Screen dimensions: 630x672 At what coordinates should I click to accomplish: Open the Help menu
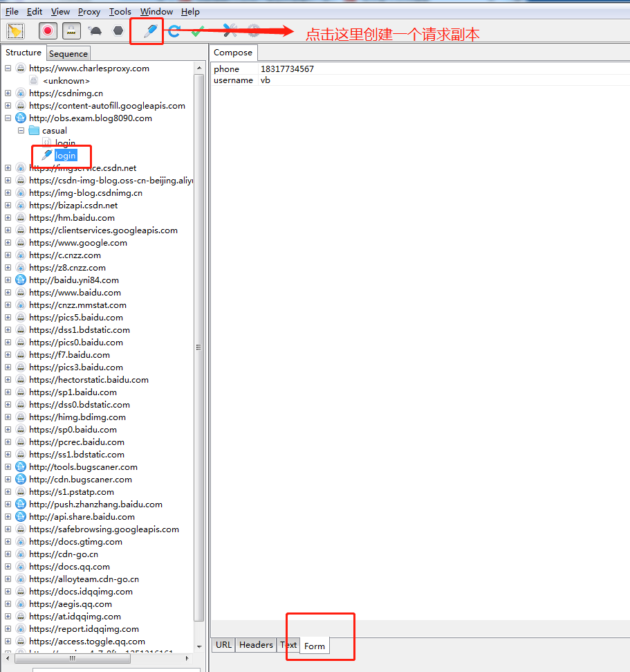(190, 12)
